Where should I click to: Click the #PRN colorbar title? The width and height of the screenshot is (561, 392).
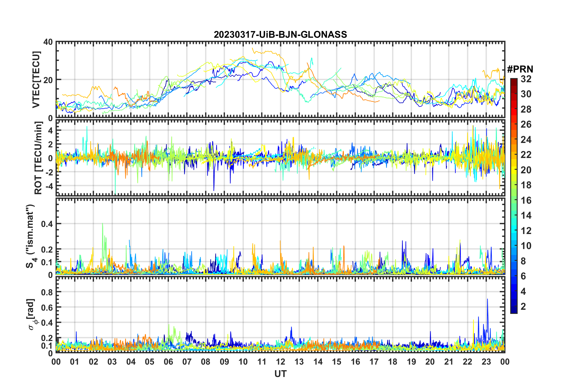click(520, 69)
